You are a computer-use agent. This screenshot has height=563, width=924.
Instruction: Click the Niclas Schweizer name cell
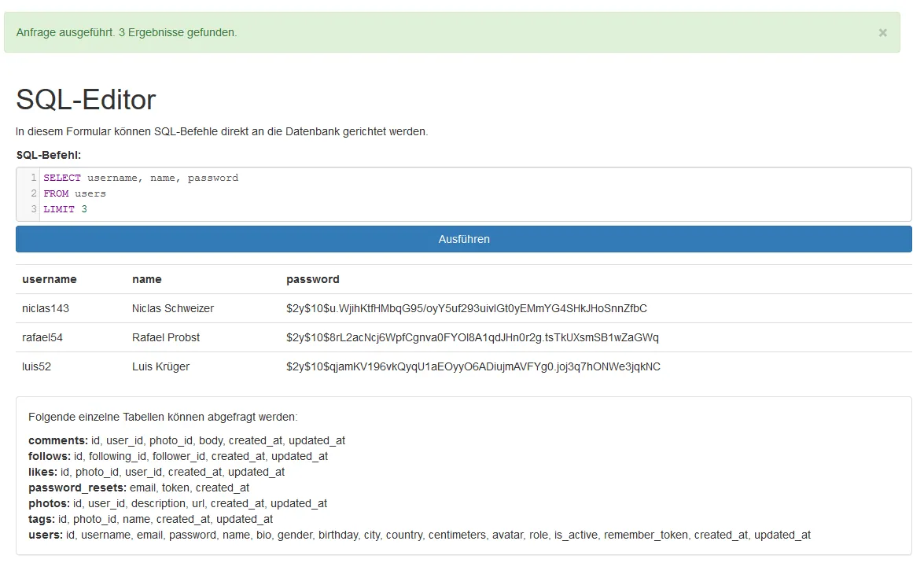coord(173,308)
